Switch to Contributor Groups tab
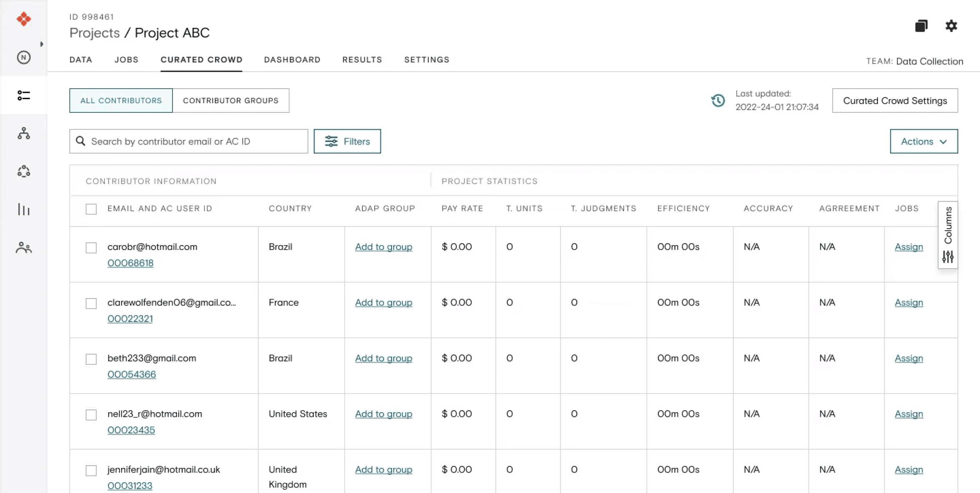Viewport: 980px width, 493px height. click(x=230, y=100)
